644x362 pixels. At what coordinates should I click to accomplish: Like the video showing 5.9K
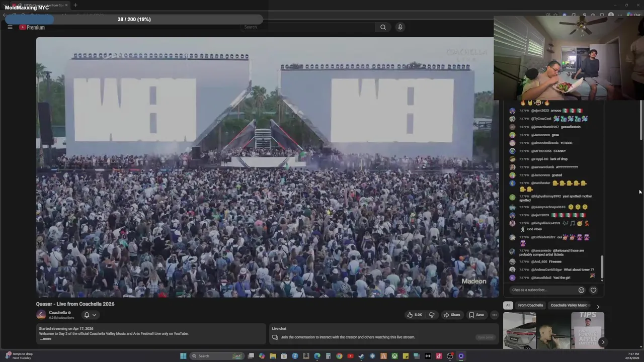coord(414,315)
